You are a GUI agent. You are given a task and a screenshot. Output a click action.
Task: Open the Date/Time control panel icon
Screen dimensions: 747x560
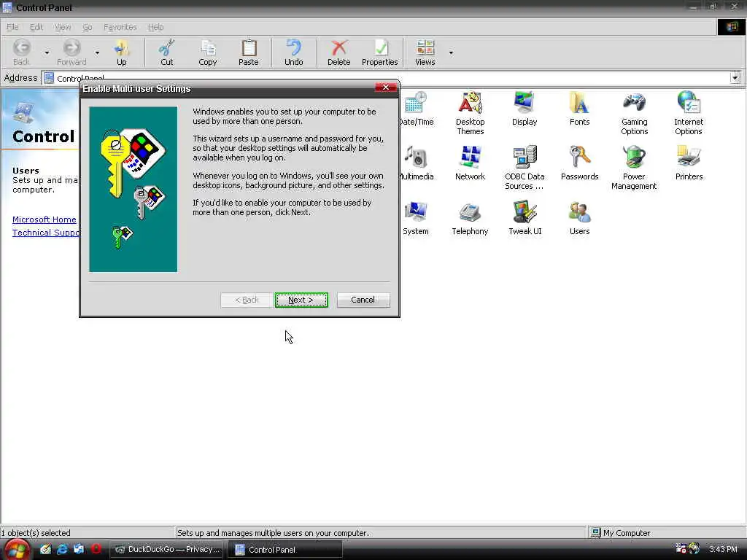tap(417, 109)
